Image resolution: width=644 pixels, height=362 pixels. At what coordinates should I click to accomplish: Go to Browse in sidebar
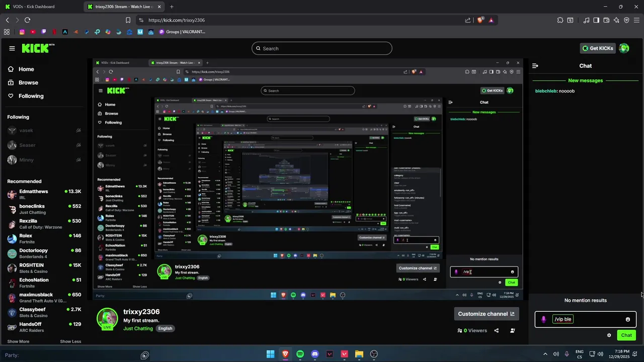click(x=23, y=82)
